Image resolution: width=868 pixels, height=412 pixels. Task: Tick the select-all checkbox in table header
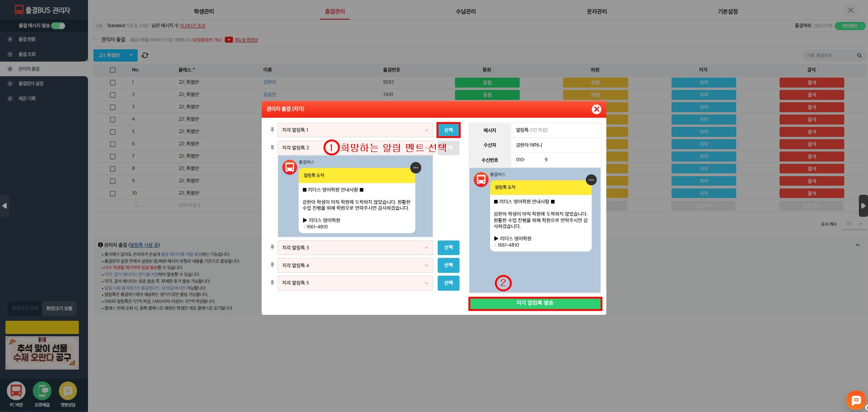pyautogui.click(x=113, y=70)
